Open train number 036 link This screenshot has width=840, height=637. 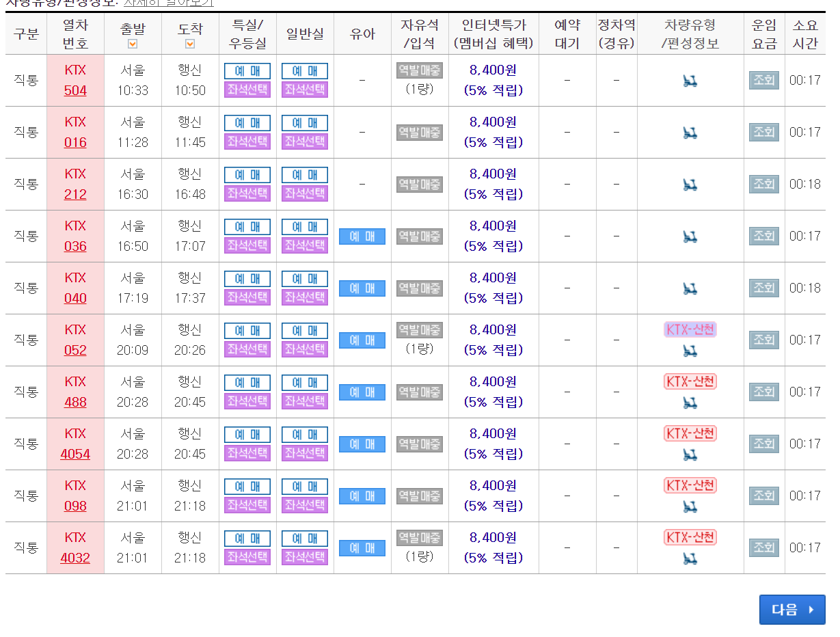click(x=75, y=246)
